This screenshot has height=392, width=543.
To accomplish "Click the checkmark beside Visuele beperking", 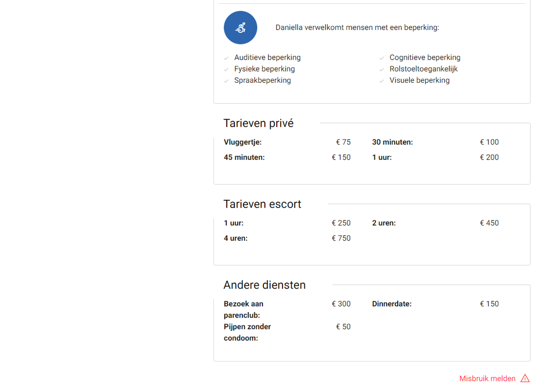I will pyautogui.click(x=382, y=81).
